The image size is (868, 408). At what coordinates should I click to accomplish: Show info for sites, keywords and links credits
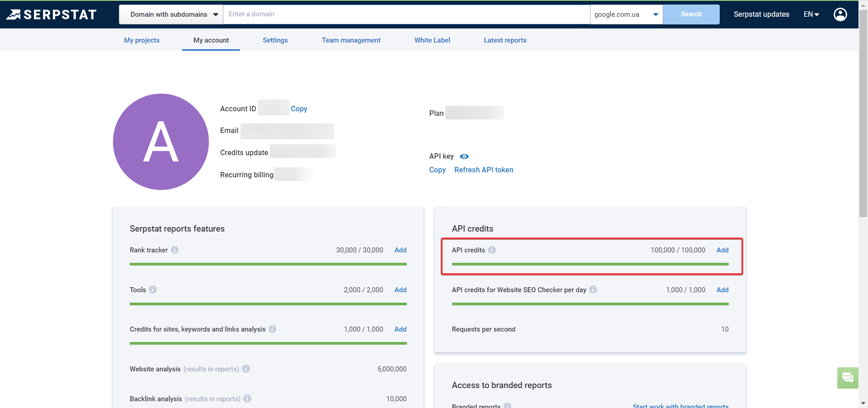tap(273, 329)
